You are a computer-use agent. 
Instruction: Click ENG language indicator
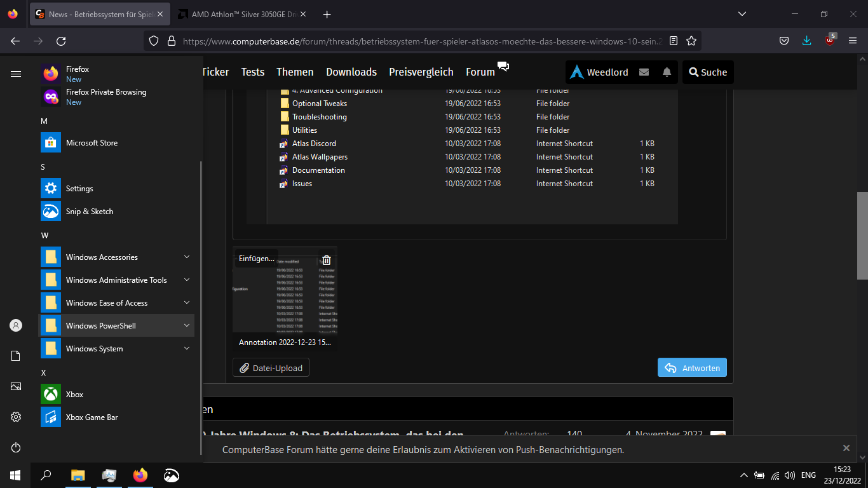coord(808,475)
